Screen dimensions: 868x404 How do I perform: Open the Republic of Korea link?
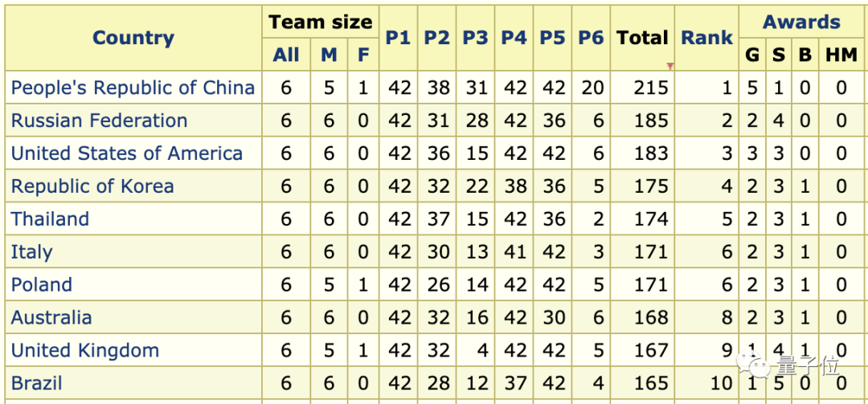pos(92,186)
